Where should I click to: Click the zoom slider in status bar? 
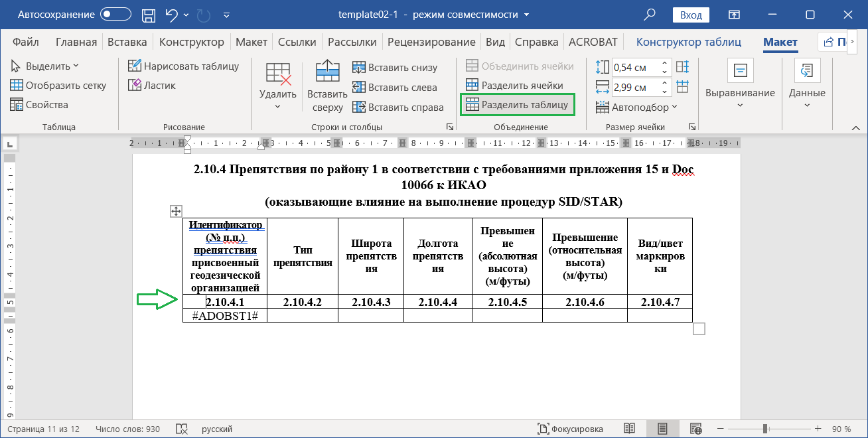pyautogui.click(x=765, y=429)
